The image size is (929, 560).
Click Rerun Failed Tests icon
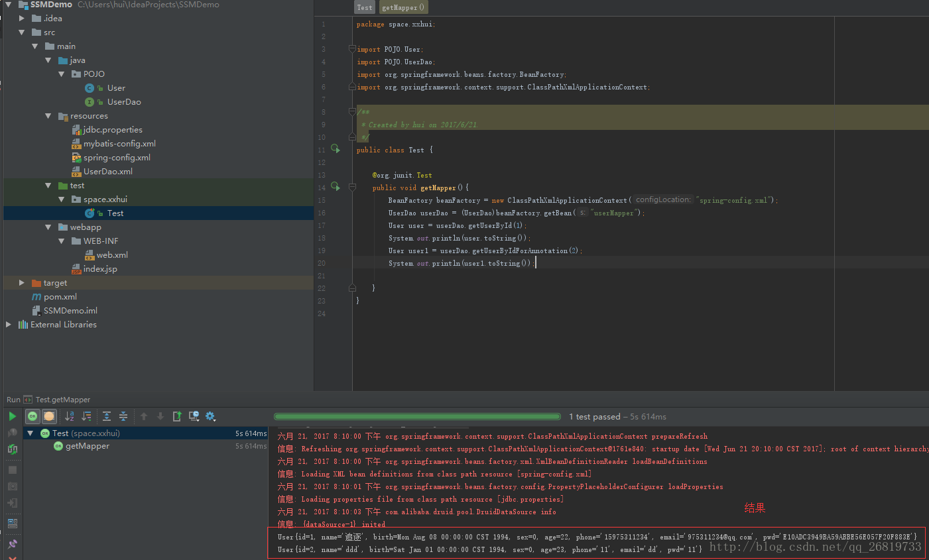tap(12, 433)
